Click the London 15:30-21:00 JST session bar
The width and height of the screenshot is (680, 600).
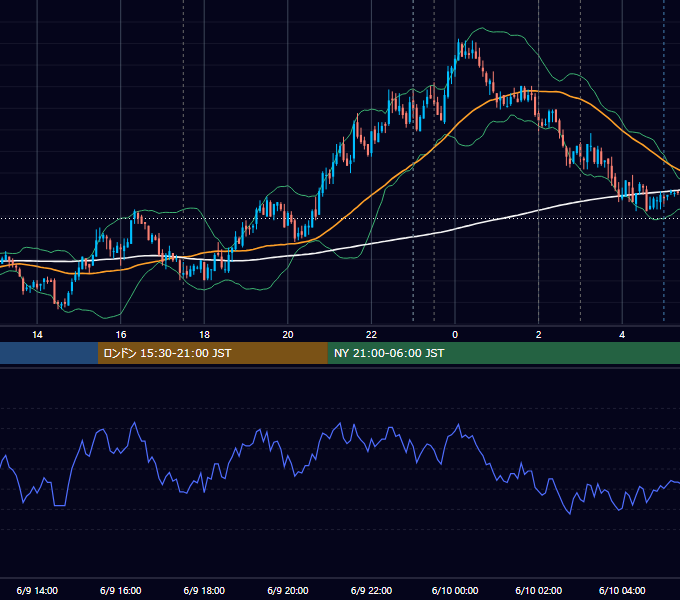pyautogui.click(x=212, y=353)
